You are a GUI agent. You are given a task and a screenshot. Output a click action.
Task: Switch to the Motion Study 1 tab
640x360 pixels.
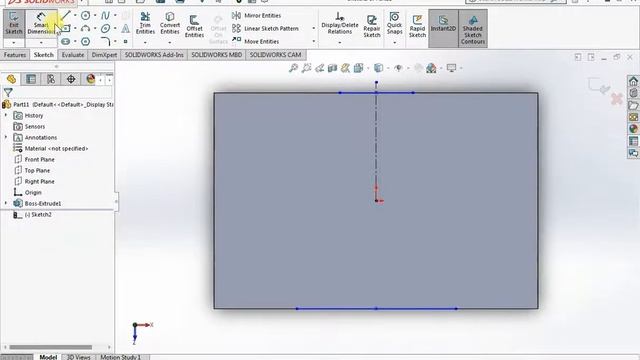pos(120,357)
